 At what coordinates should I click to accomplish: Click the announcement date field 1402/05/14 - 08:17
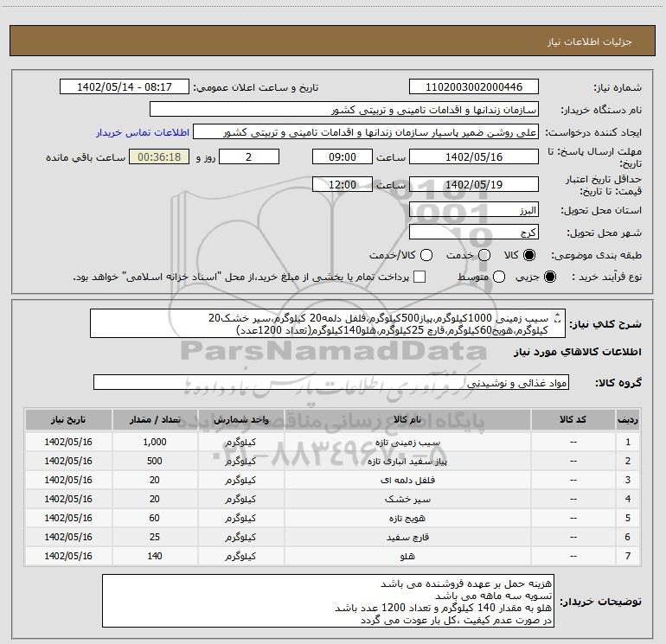pyautogui.click(x=124, y=86)
